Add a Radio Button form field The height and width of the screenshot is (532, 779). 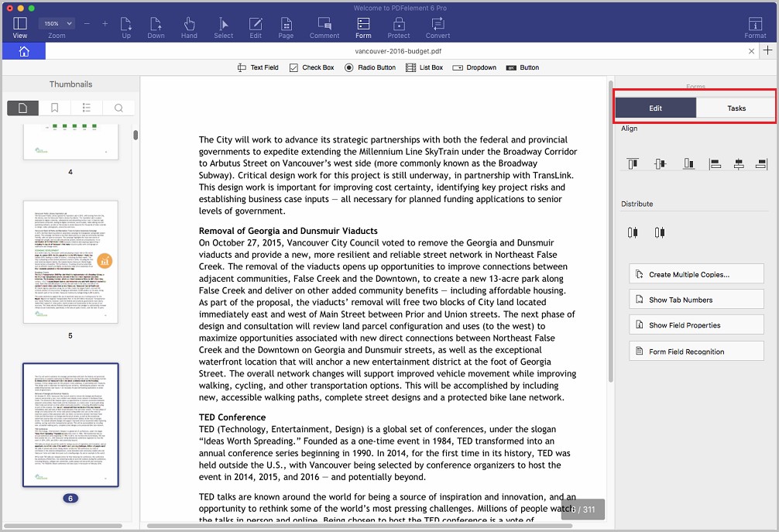click(370, 67)
